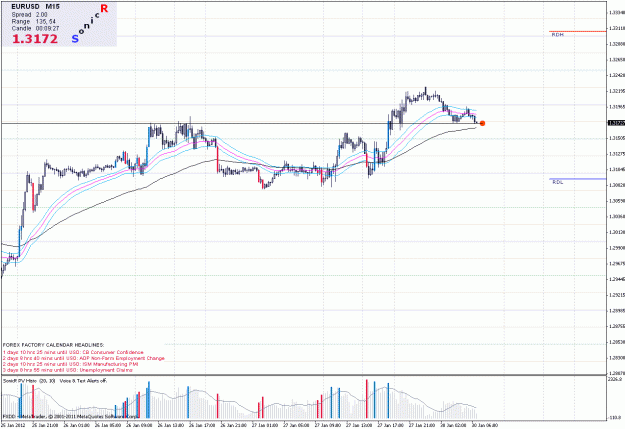625x429 pixels.
Task: Click the black current price tag on axis
Action: (616, 123)
